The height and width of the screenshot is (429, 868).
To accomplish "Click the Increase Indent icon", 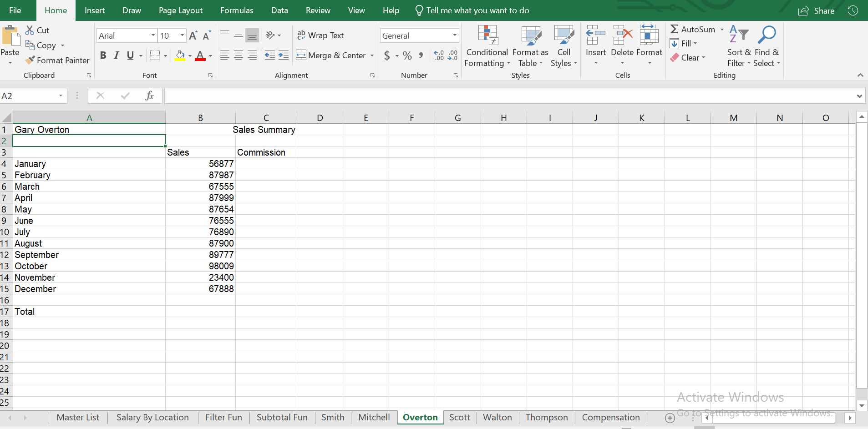I will tap(284, 56).
